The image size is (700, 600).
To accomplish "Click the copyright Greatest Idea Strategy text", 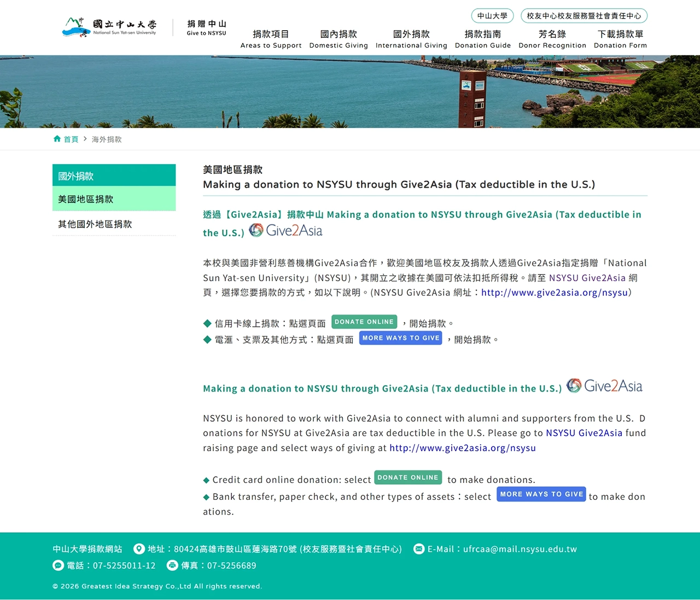I will tap(157, 586).
